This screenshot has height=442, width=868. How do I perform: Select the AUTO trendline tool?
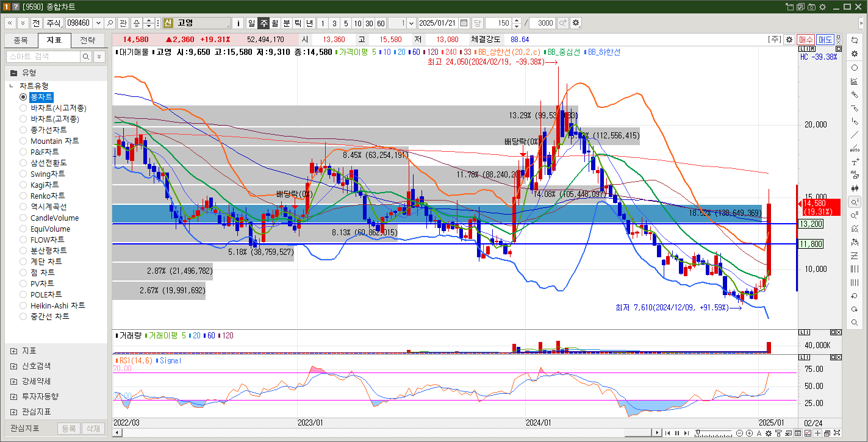point(855,148)
